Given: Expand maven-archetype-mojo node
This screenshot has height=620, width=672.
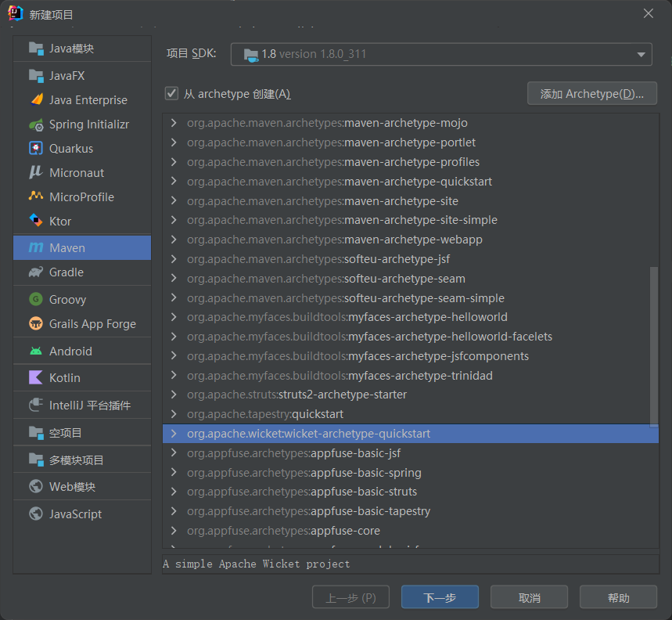Looking at the screenshot, I should [174, 123].
